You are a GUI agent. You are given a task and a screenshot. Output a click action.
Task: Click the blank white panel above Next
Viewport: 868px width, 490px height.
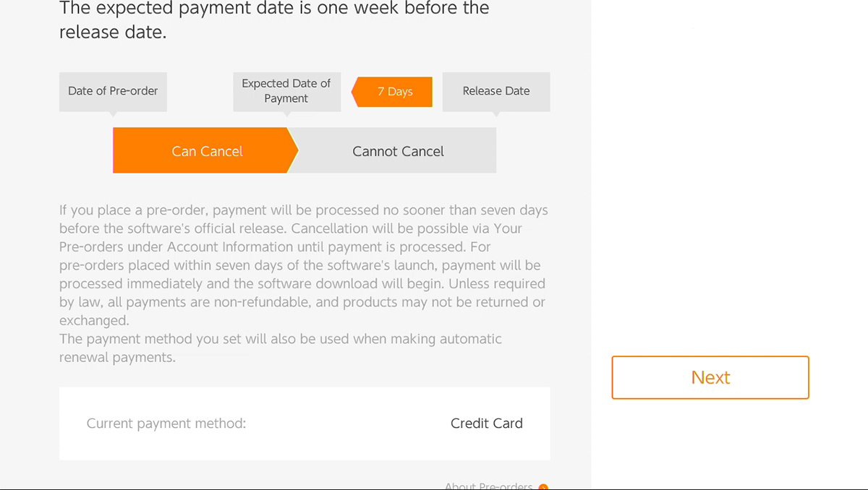(729, 173)
